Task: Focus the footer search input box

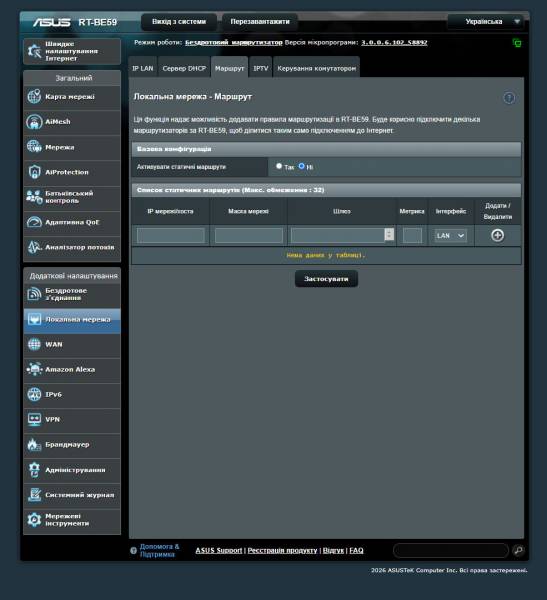Action: [451, 550]
